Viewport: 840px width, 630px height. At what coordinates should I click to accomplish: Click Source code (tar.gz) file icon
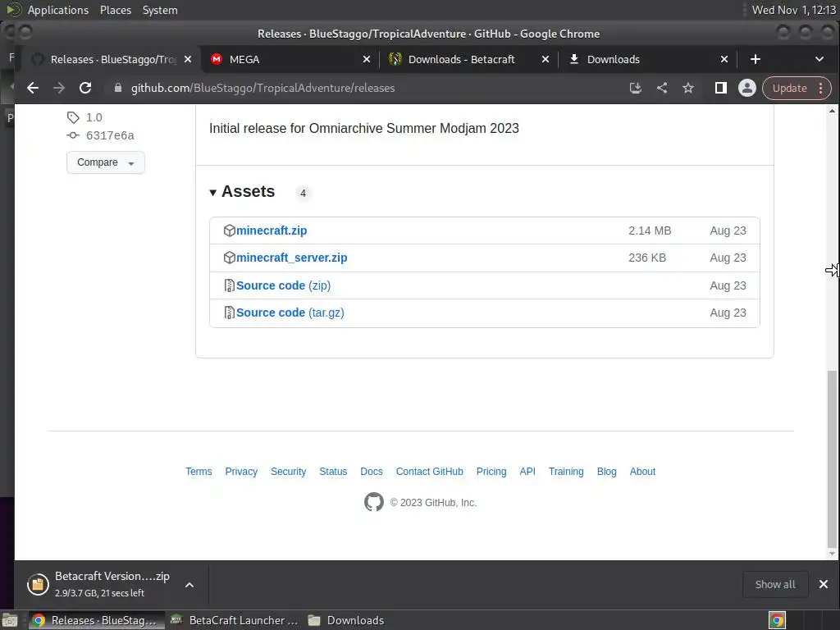pos(230,313)
